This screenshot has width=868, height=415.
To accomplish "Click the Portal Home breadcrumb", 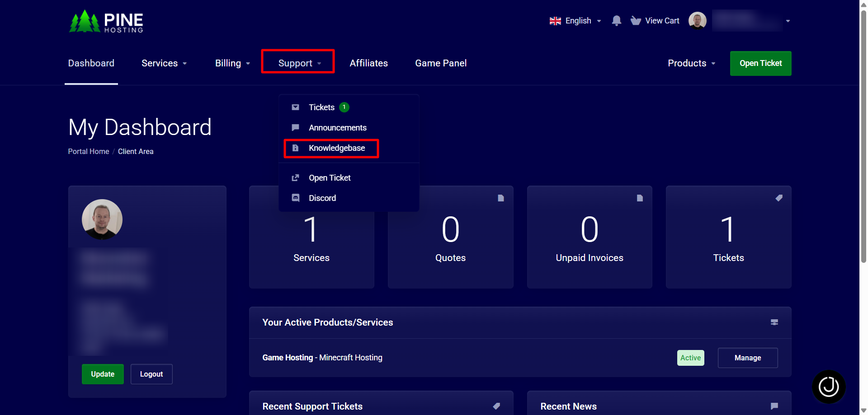I will tap(89, 151).
